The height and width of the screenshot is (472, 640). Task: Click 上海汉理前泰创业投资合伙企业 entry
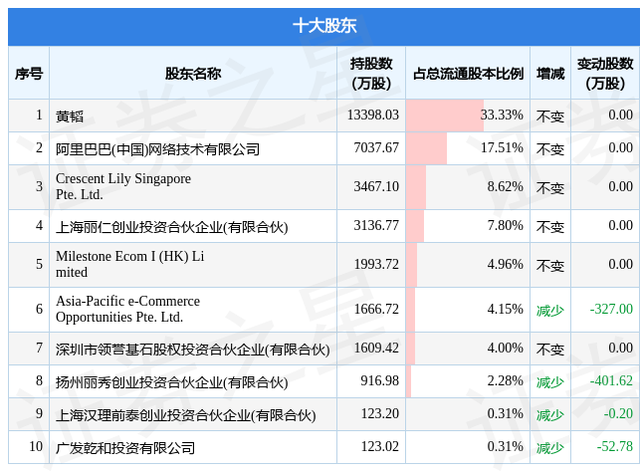click(x=185, y=415)
